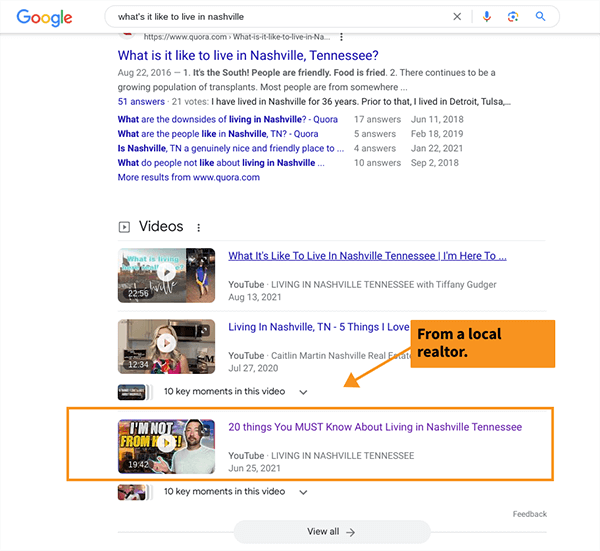Click the 'Videos' section heading text
The width and height of the screenshot is (600, 551).
pyautogui.click(x=161, y=227)
